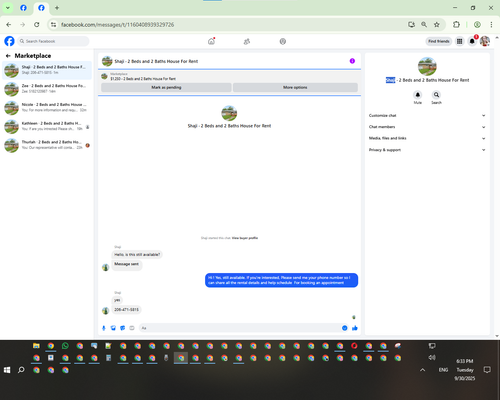Go back with the browser back arrow
Screen dimensions: 500x400
point(9,24)
